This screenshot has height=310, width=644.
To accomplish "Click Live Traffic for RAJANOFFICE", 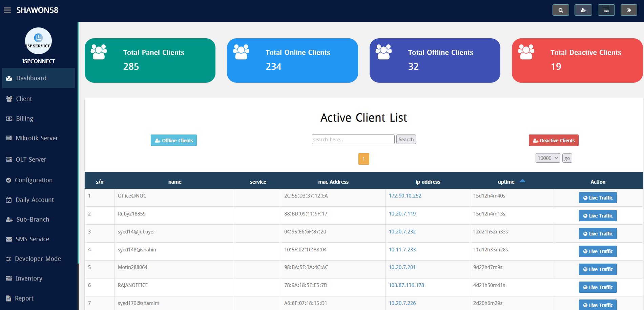I will pos(598,287).
